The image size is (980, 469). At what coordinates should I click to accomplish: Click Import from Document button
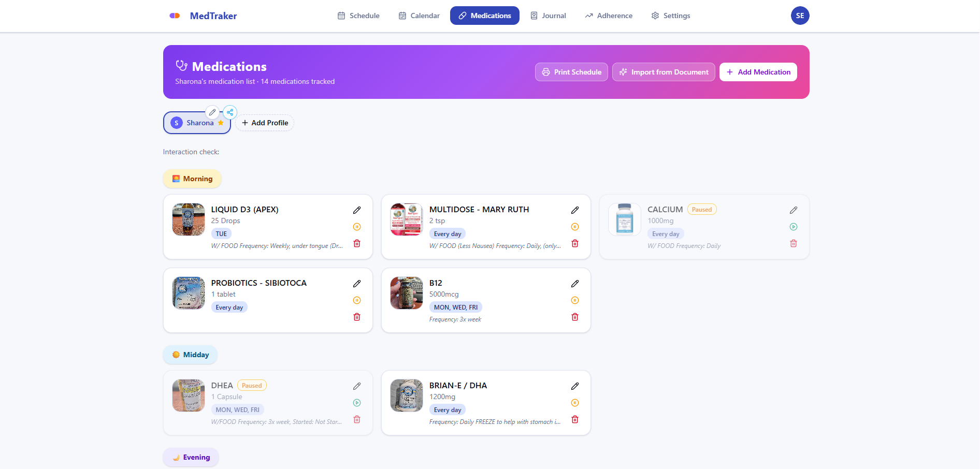pos(664,72)
